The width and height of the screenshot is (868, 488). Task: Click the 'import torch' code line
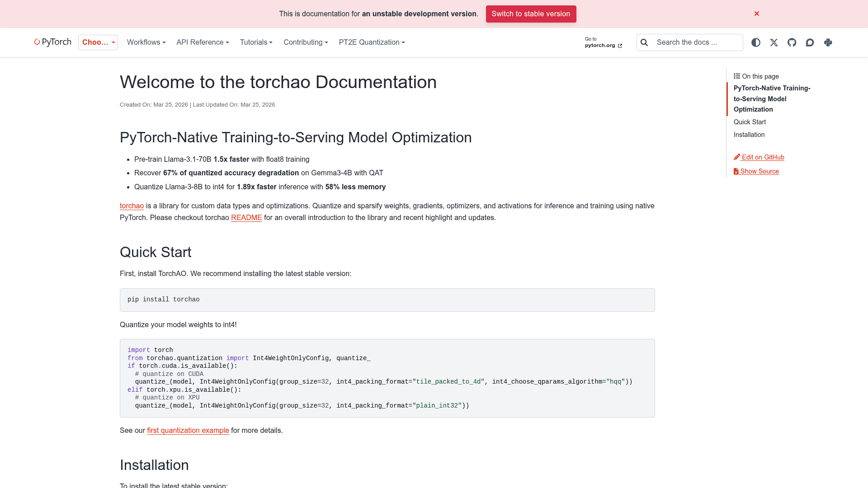coord(150,350)
